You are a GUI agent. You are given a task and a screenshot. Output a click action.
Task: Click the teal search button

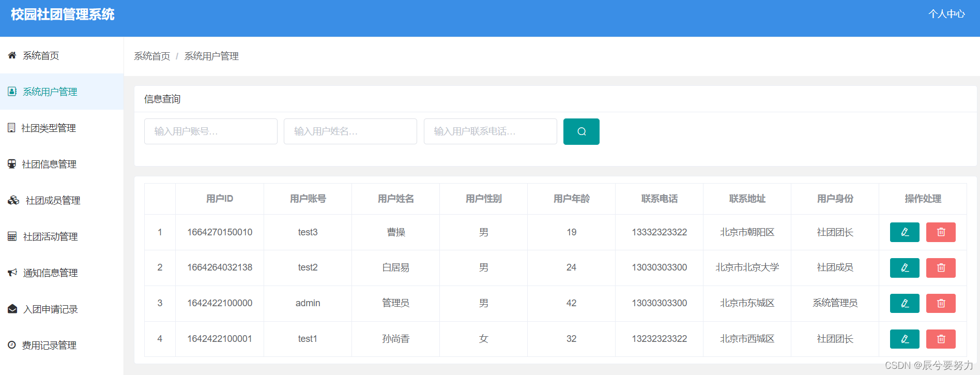pyautogui.click(x=581, y=131)
